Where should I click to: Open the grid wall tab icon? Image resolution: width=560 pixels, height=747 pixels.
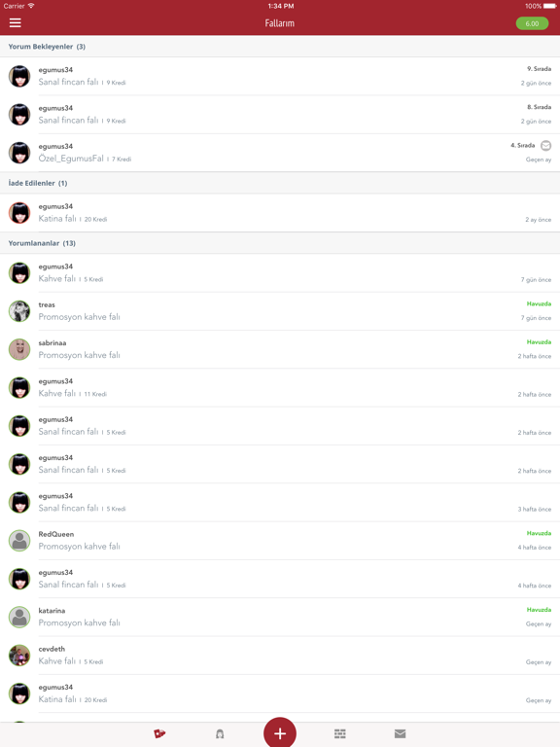pos(340,733)
